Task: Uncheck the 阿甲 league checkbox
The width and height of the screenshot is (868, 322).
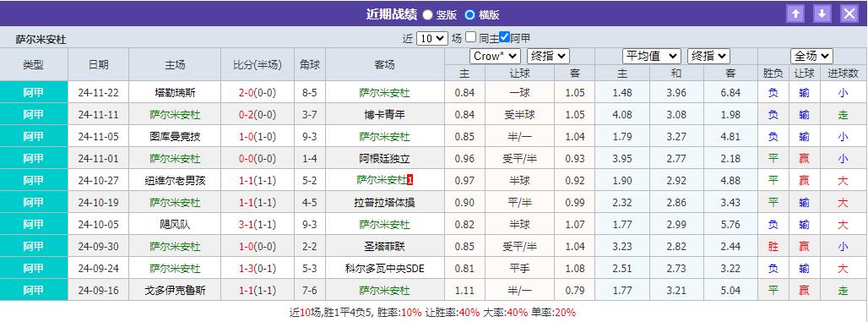Action: pyautogui.click(x=504, y=37)
